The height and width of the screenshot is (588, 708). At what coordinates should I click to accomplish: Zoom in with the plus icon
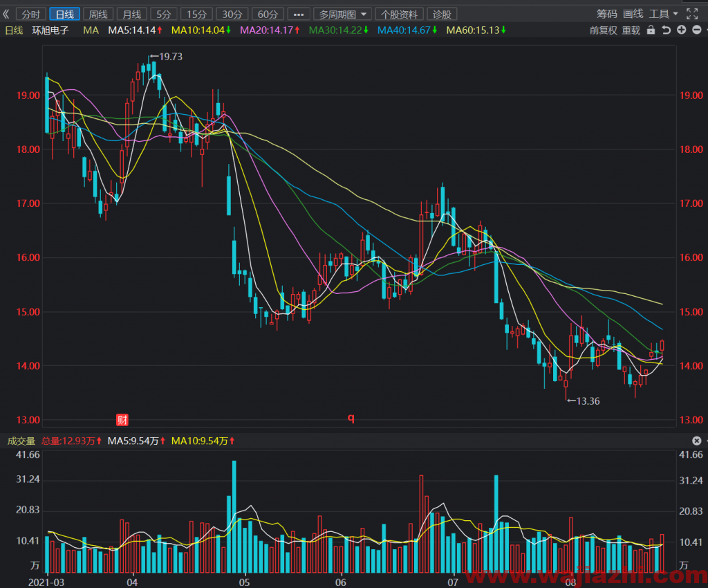point(681,30)
